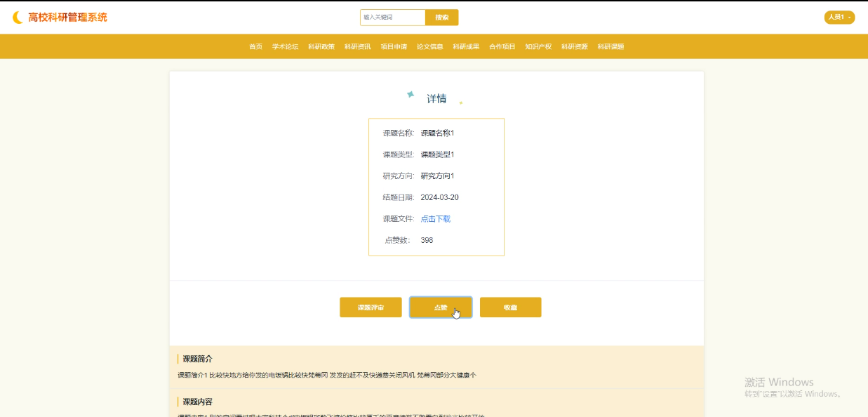Open 合作项目 menu item
The image size is (868, 417).
(x=502, y=46)
